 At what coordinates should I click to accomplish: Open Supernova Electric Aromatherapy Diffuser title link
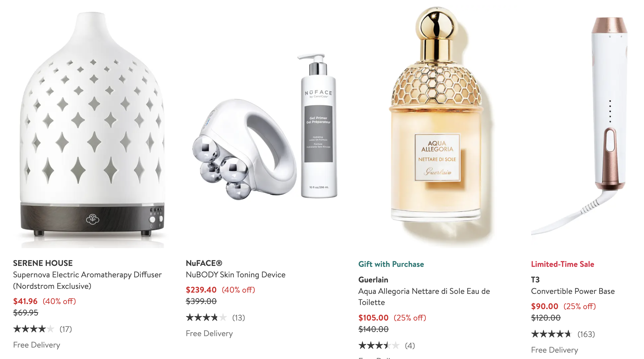tap(87, 280)
